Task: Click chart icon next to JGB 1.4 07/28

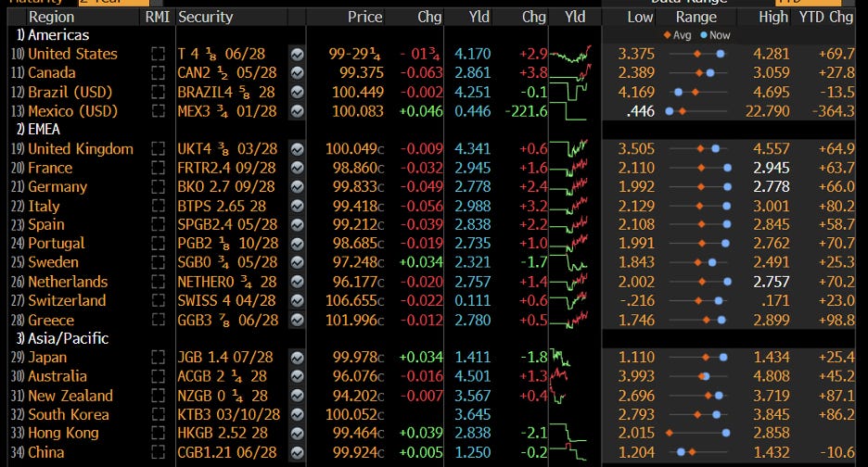Action: tap(298, 358)
